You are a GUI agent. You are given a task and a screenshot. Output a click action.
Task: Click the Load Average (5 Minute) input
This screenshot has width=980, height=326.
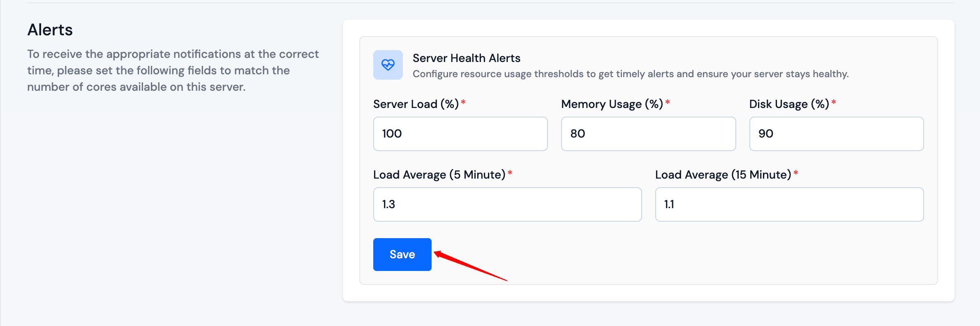pos(507,204)
